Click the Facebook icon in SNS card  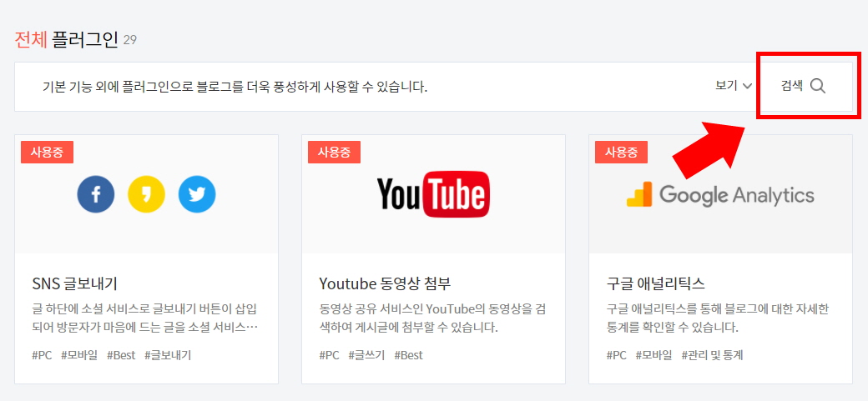pos(96,195)
